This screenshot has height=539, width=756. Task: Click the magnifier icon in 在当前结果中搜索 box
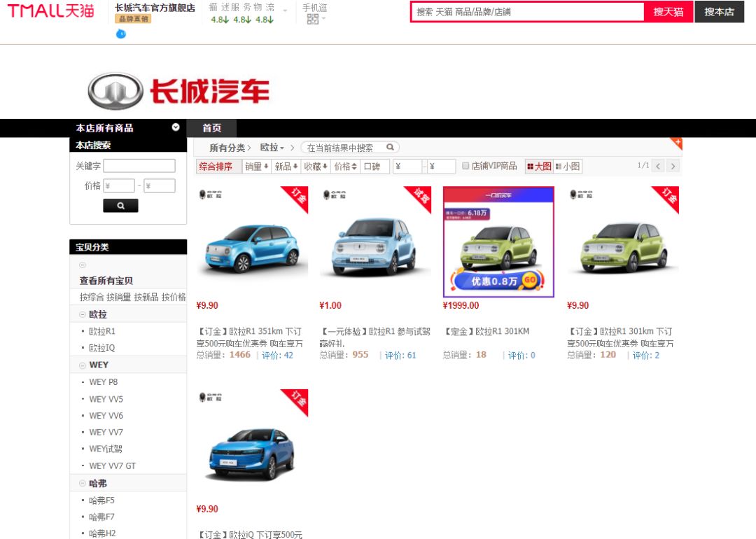point(390,147)
